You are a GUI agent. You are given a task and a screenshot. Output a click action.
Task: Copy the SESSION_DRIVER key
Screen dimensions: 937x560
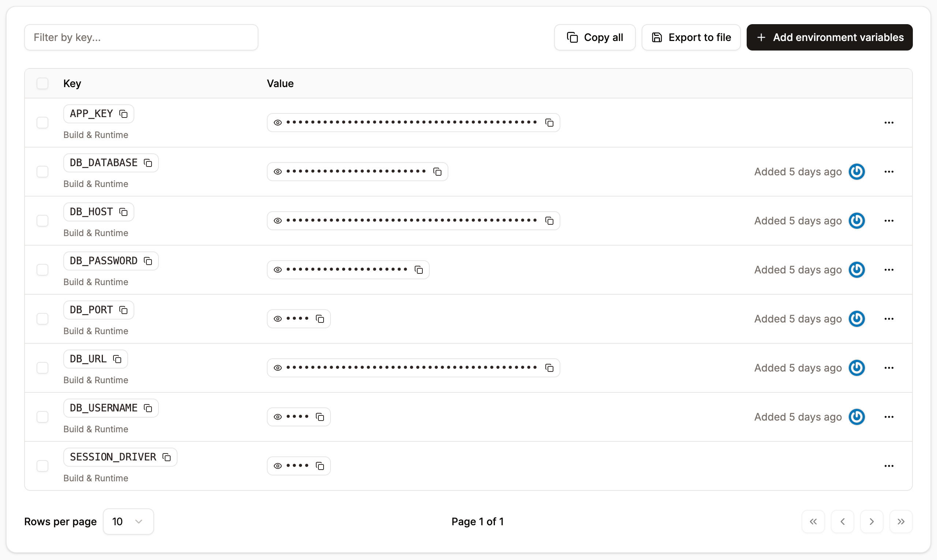167,457
